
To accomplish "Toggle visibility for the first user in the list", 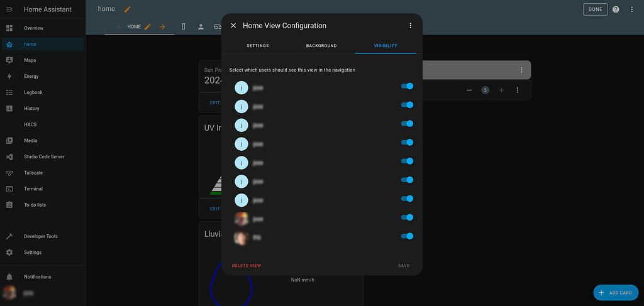I will [x=407, y=86].
